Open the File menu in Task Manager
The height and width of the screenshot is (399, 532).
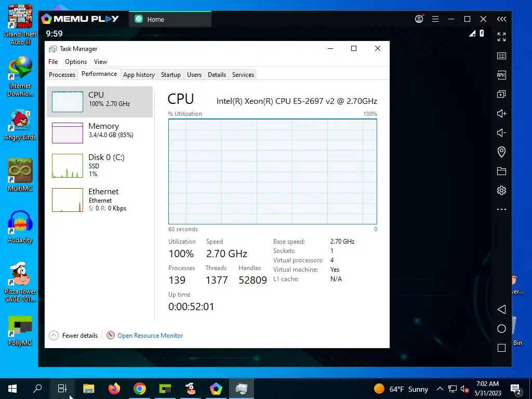(53, 62)
